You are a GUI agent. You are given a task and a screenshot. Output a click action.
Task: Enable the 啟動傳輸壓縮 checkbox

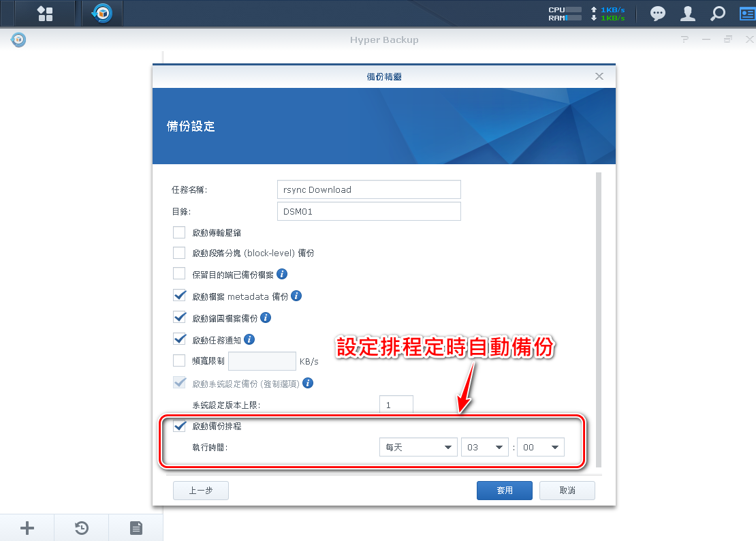(x=179, y=232)
